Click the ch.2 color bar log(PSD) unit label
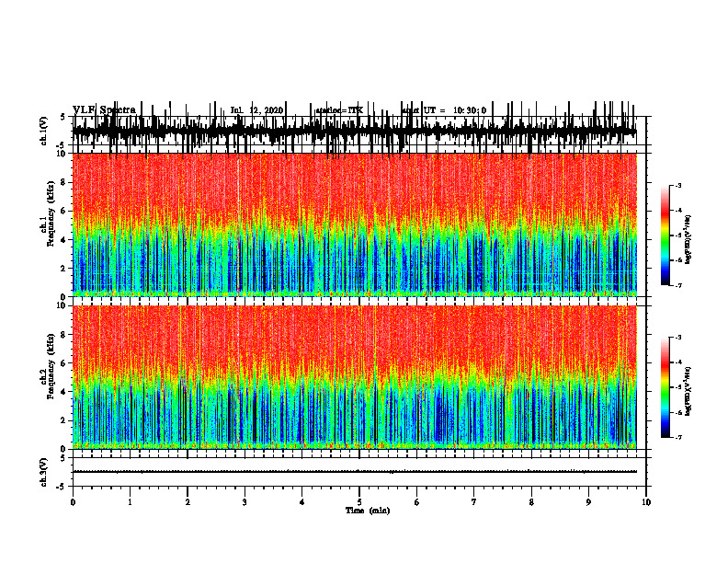This screenshot has height=563, width=728. [x=688, y=390]
